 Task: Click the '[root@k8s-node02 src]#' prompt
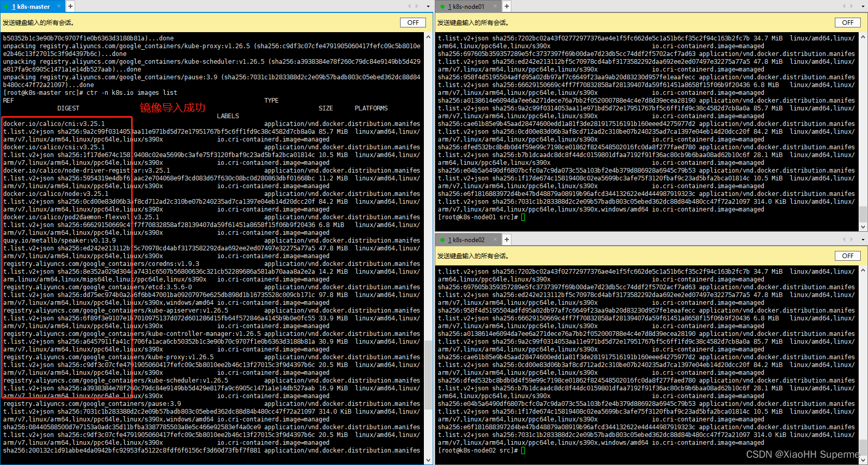click(478, 450)
